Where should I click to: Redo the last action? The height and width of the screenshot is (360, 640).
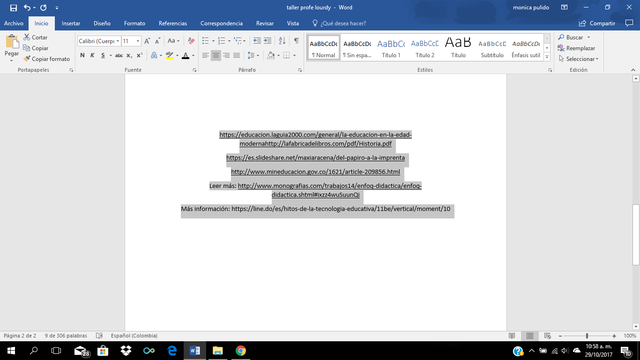coord(43,8)
